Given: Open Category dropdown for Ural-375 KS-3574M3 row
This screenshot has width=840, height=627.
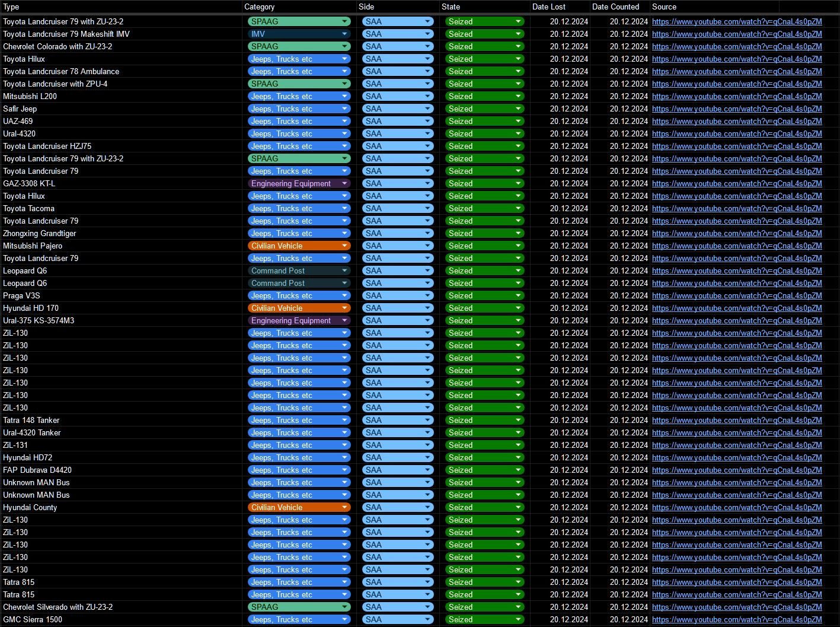Looking at the screenshot, I should pos(299,320).
